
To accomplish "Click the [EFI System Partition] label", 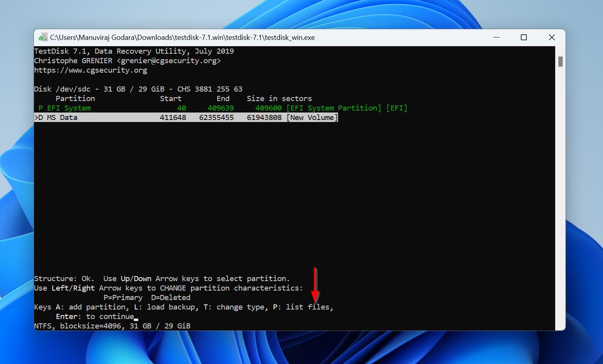I will (334, 108).
